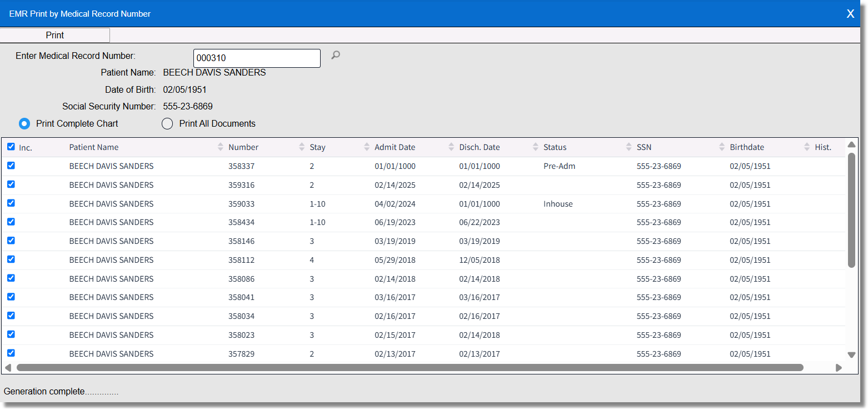Screen dimensions: 868x410
Task: Uncheck the row for account 358041
Action: 11,297
